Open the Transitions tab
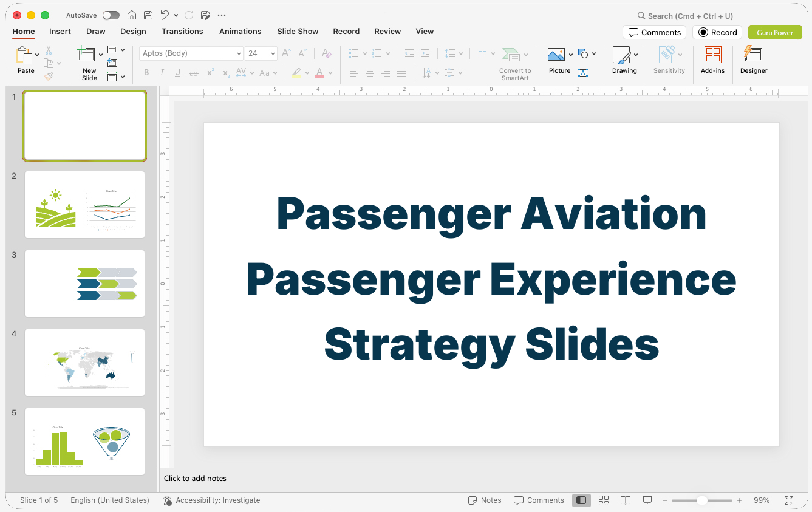 click(182, 31)
